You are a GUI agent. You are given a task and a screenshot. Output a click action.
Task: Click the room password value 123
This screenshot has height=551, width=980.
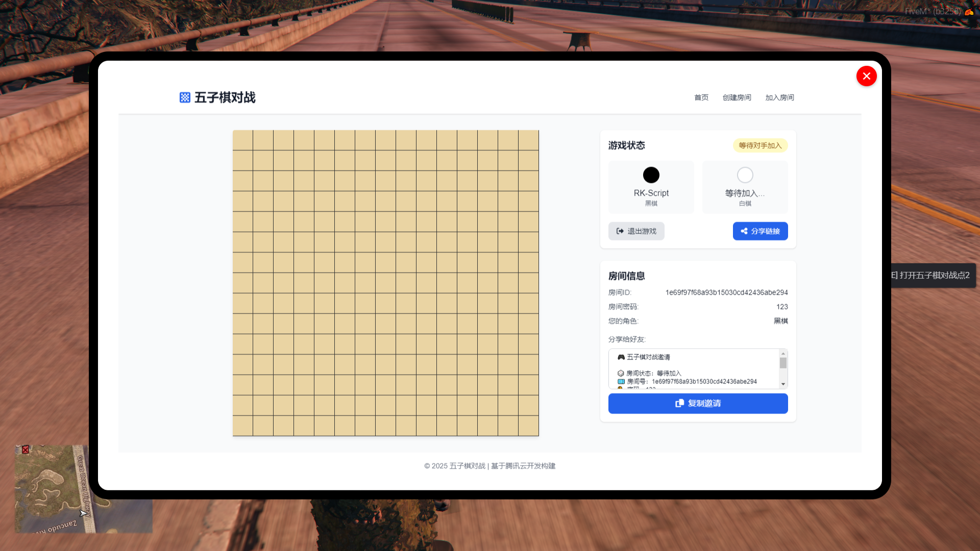pos(782,307)
